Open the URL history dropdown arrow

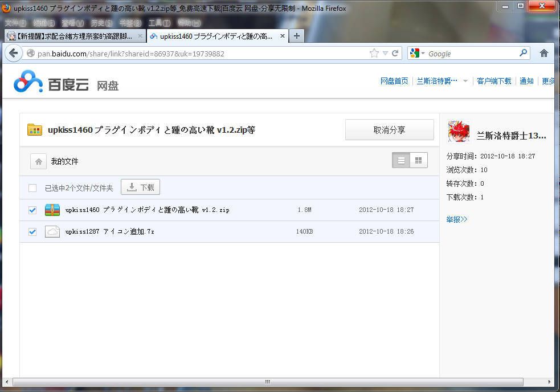385,53
